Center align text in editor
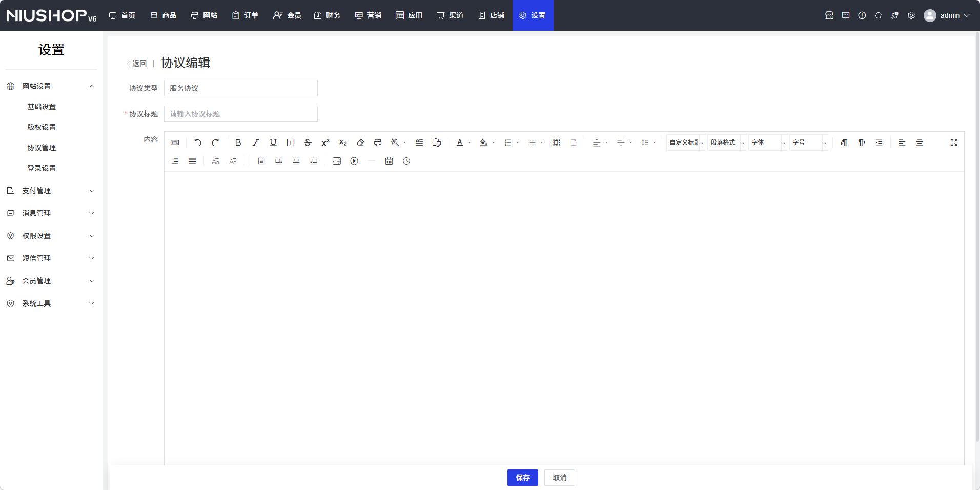The height and width of the screenshot is (490, 980). click(x=920, y=142)
